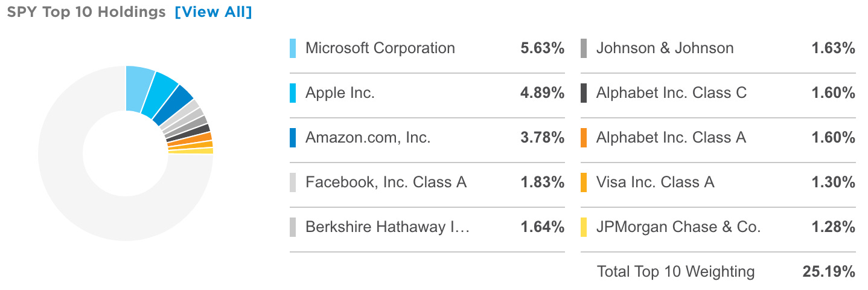Viewport: 868px width, 290px height.
Task: Select the truncated Berkshire Hathaway holding name
Action: click(x=388, y=227)
